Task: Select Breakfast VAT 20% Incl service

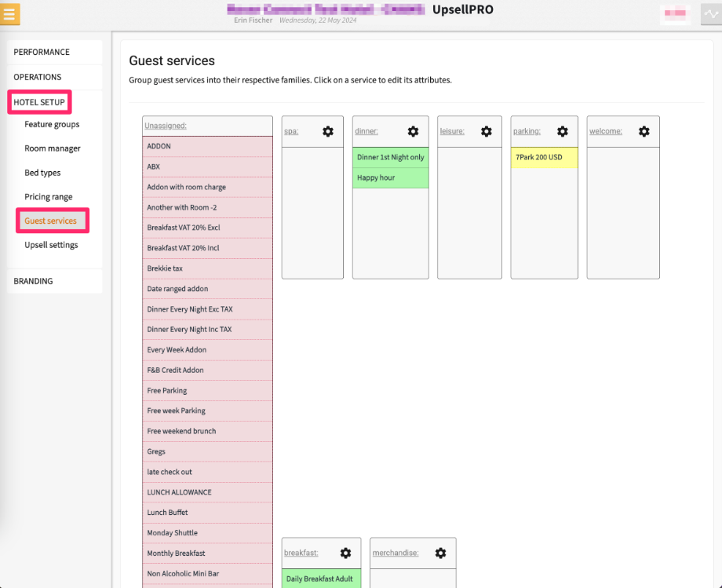Action: coord(208,248)
